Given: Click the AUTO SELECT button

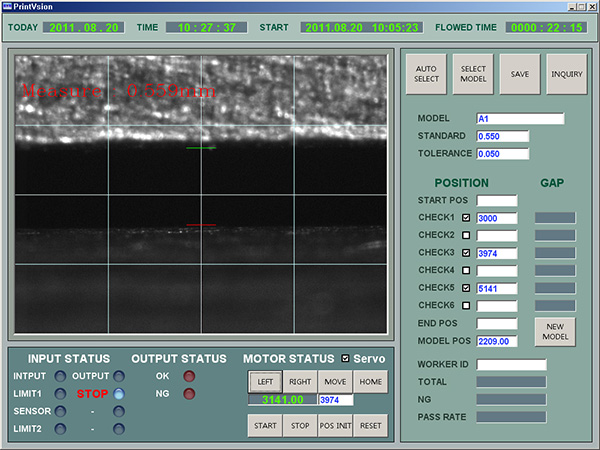Looking at the screenshot, I should click(x=426, y=73).
